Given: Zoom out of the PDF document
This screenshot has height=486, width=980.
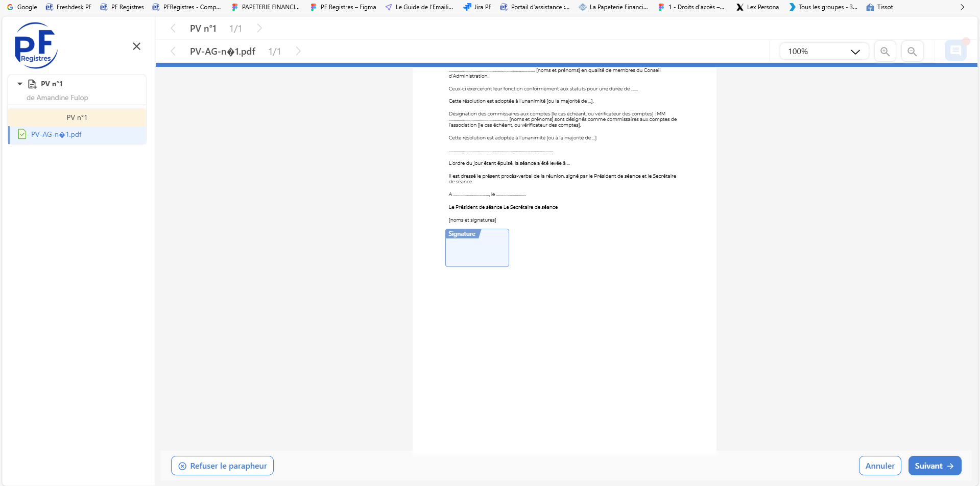Looking at the screenshot, I should pyautogui.click(x=912, y=52).
